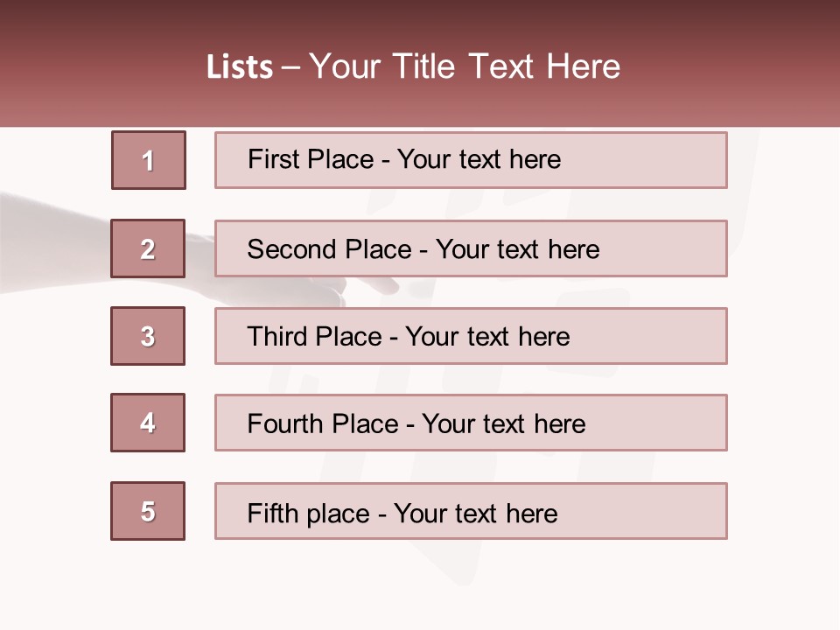Image resolution: width=840 pixels, height=630 pixels.
Task: Click empty right end of Fifth place bar
Action: 665,511
